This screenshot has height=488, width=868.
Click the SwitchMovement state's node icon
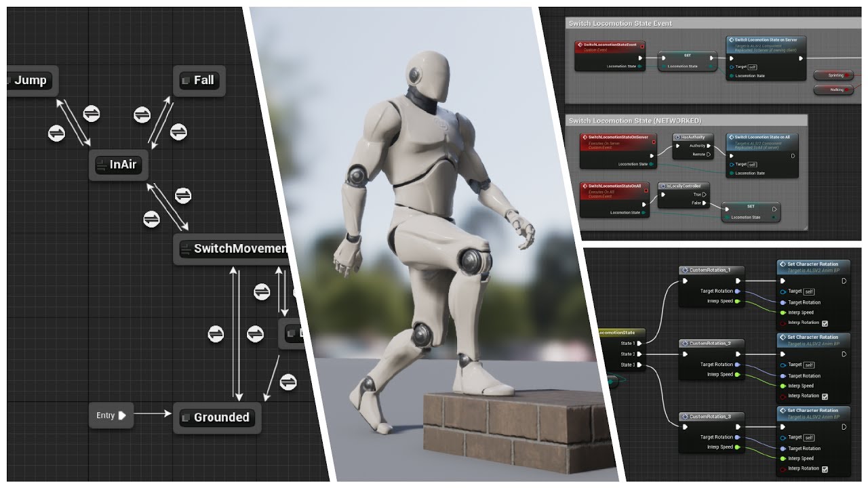[x=185, y=249]
